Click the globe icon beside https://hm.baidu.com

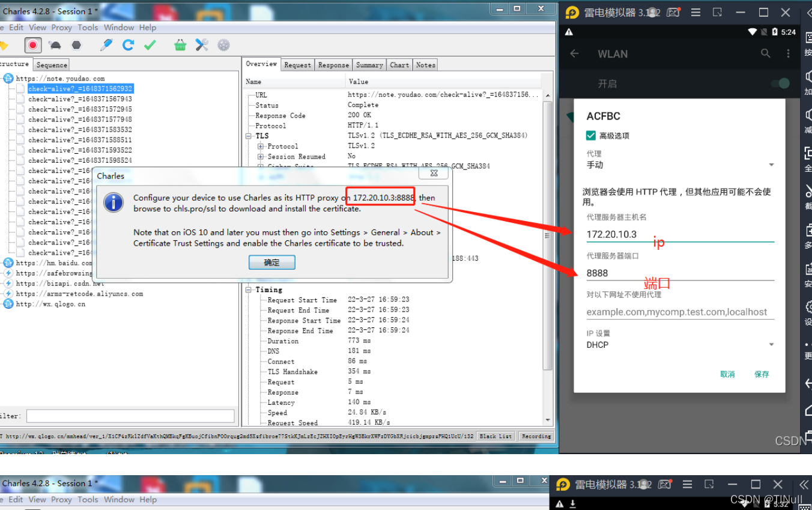pos(8,263)
